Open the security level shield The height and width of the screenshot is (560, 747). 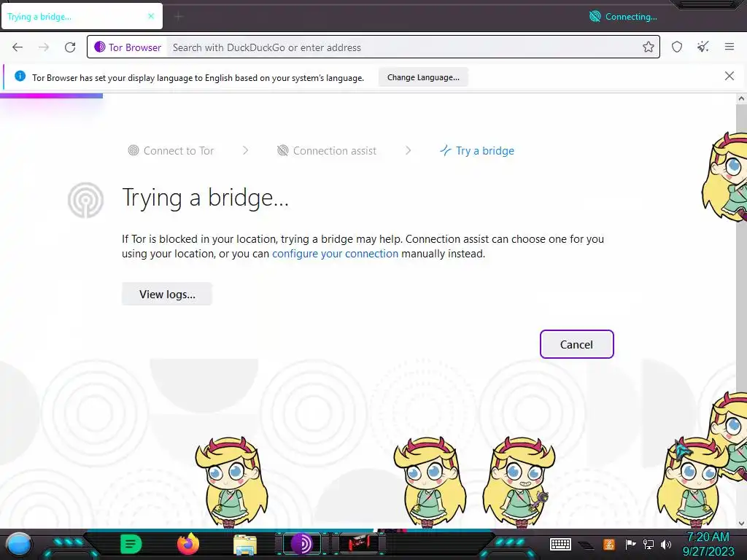click(x=677, y=47)
